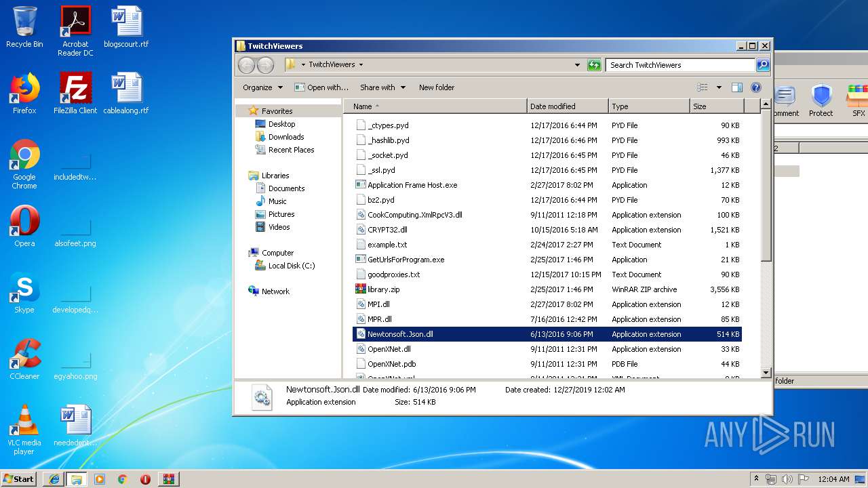Click the Explorer Back navigation button
868x488 pixels.
click(x=246, y=65)
